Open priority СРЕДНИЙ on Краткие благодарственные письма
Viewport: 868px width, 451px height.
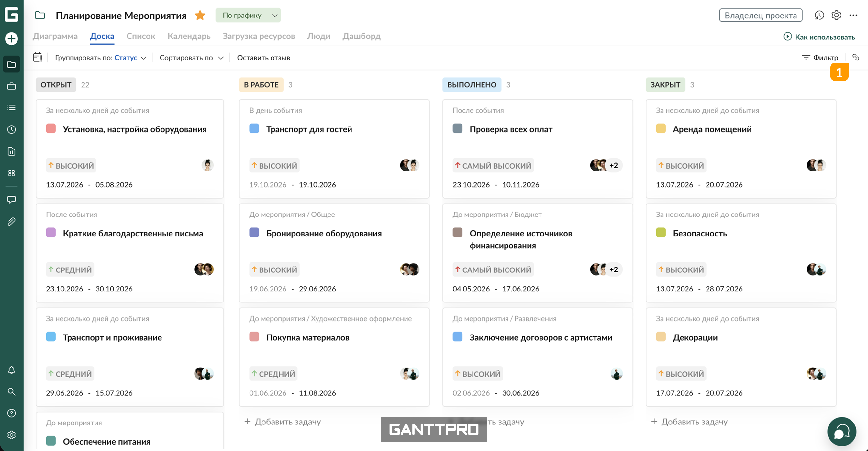[70, 269]
